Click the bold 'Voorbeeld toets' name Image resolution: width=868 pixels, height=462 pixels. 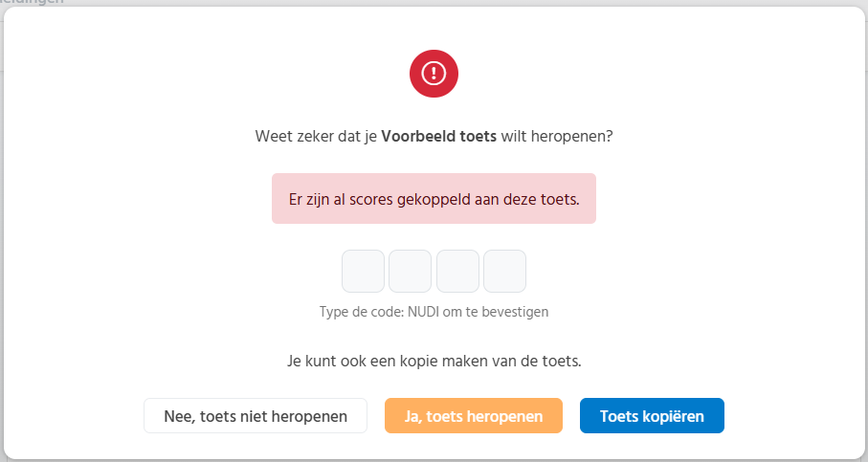pos(438,136)
